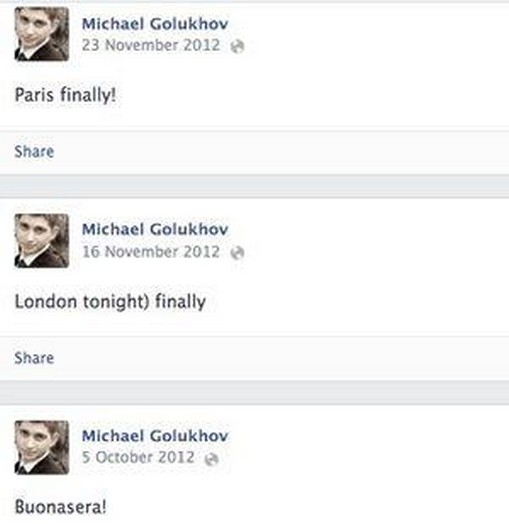
Task: Open Michael Golukhov's name above Buonasera post
Action: click(x=155, y=436)
